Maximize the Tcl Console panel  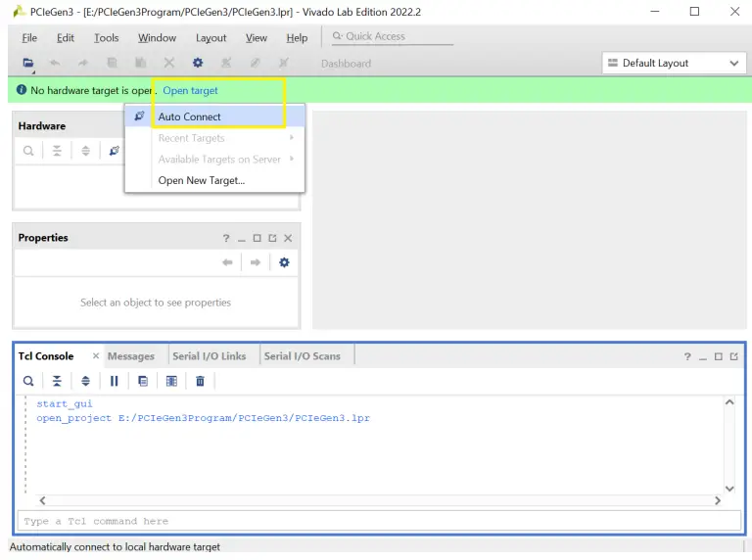point(719,356)
